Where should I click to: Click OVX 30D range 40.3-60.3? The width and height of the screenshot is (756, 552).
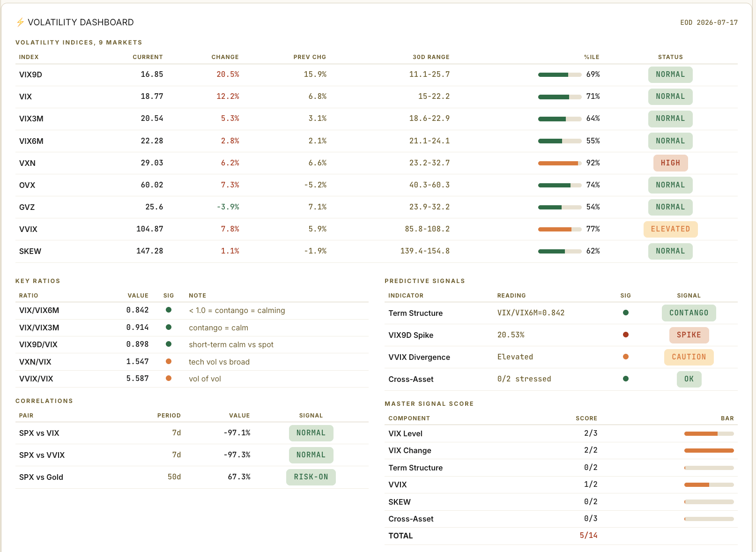(429, 185)
